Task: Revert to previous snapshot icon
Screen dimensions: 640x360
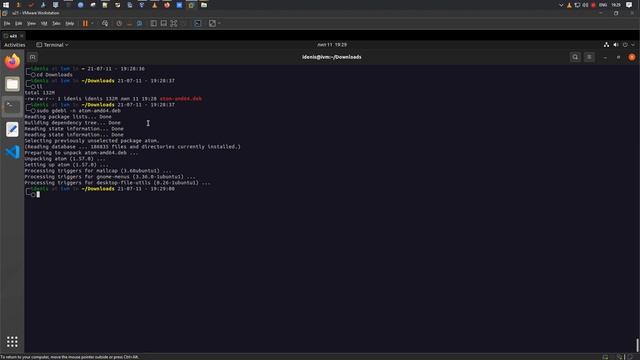Action: (129, 24)
